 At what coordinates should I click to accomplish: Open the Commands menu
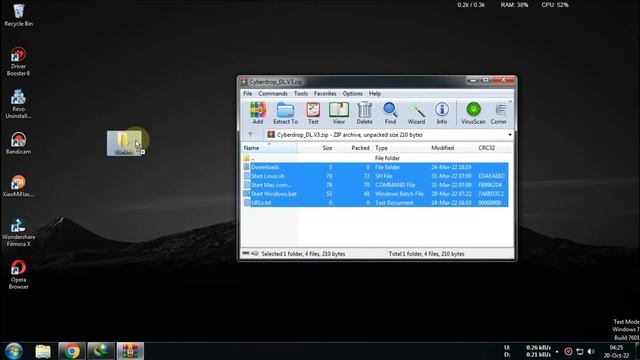click(273, 93)
